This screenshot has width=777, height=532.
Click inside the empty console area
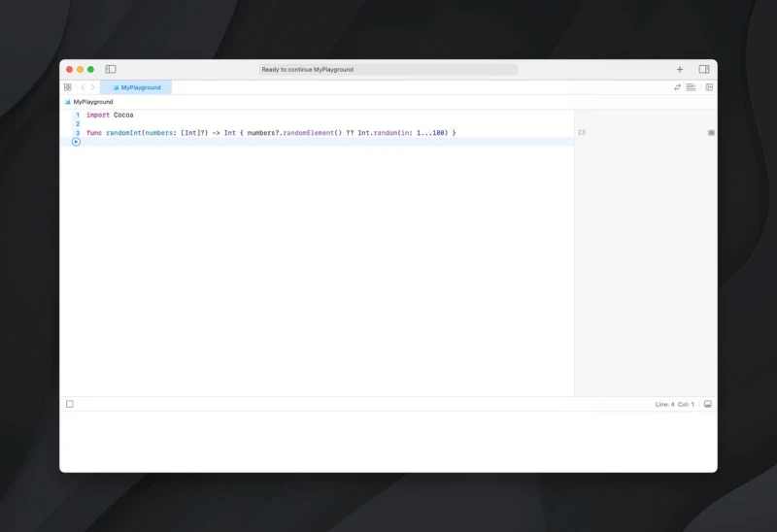(x=388, y=442)
